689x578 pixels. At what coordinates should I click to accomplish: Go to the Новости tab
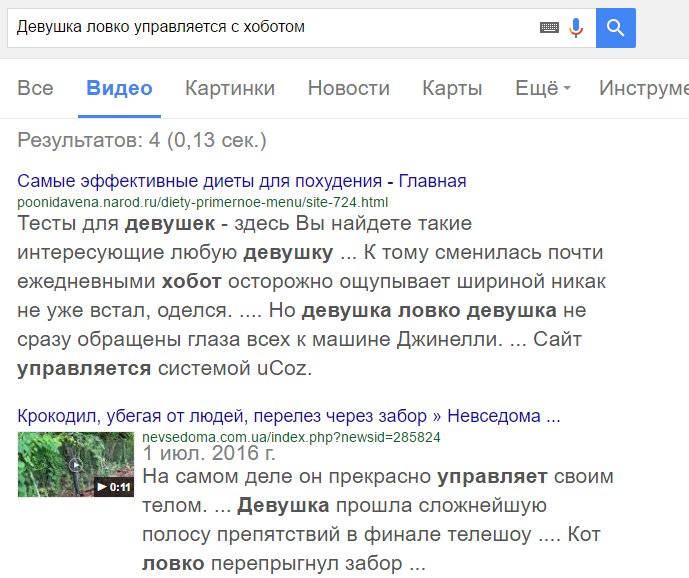click(x=348, y=88)
